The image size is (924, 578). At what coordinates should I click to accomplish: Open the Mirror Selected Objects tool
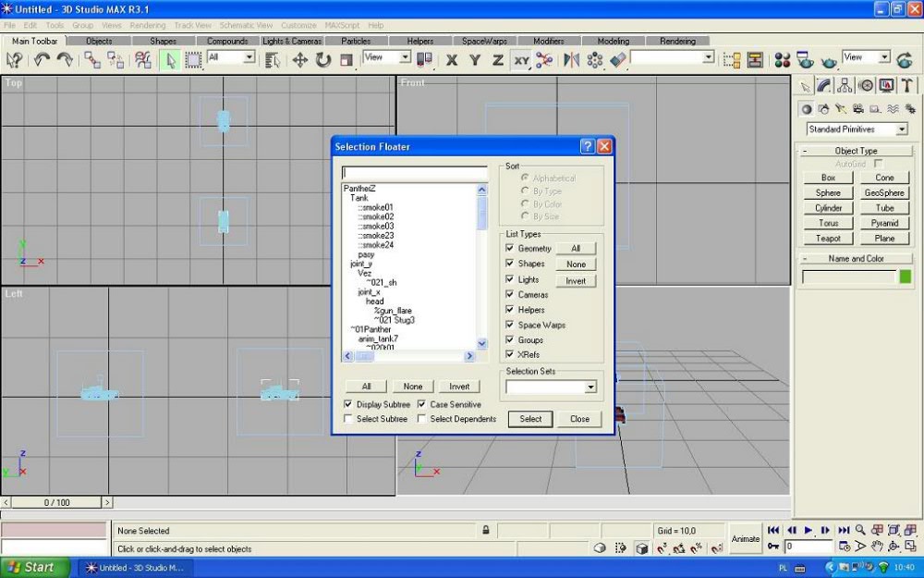572,60
